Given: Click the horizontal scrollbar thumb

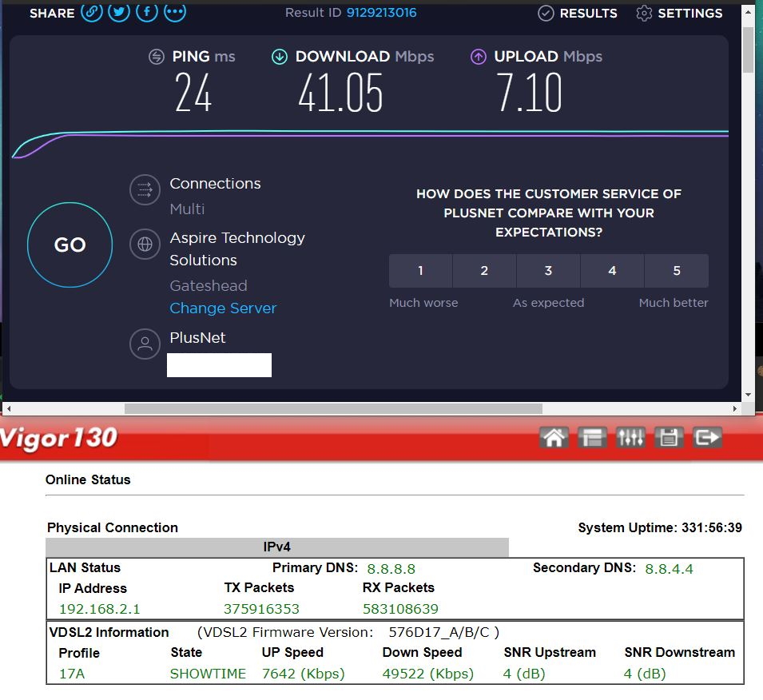Looking at the screenshot, I should pyautogui.click(x=333, y=409).
